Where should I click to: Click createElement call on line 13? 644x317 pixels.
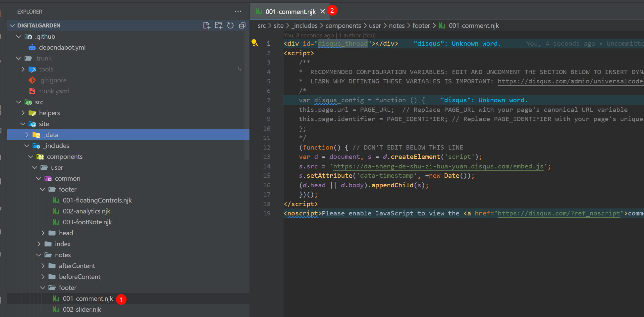(x=415, y=157)
